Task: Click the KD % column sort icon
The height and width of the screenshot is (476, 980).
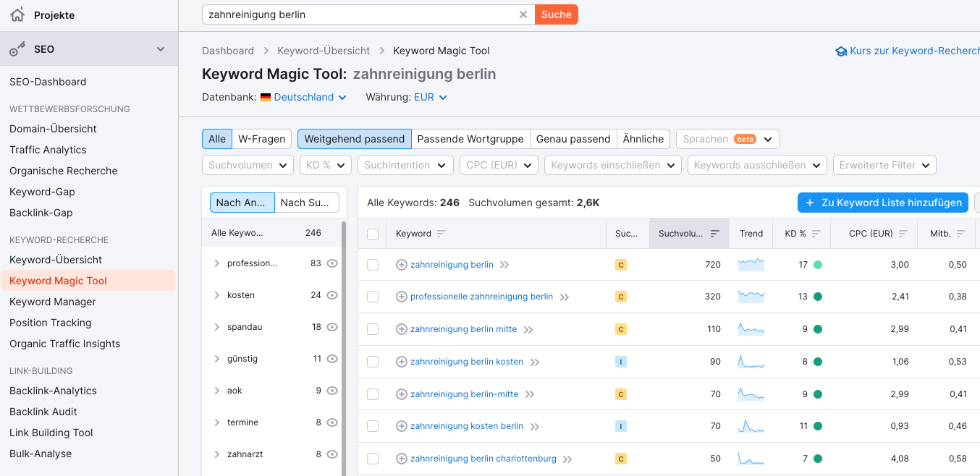Action: click(816, 234)
